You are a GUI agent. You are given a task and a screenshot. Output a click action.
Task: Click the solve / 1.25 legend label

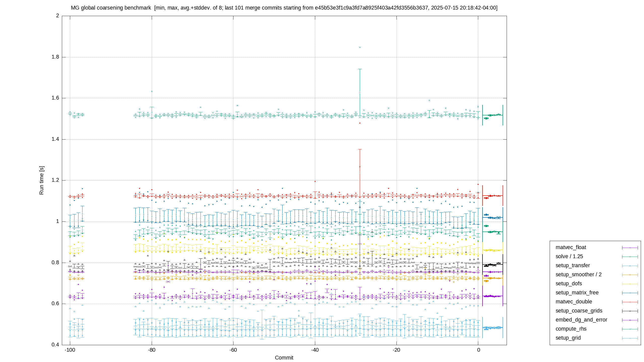[x=569, y=256]
